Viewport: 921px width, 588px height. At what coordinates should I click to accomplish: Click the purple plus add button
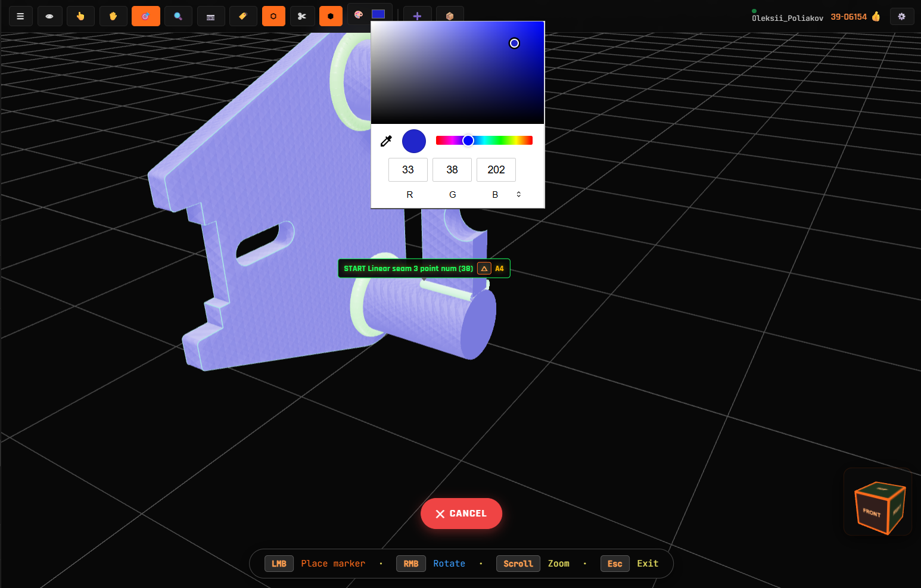tap(418, 16)
